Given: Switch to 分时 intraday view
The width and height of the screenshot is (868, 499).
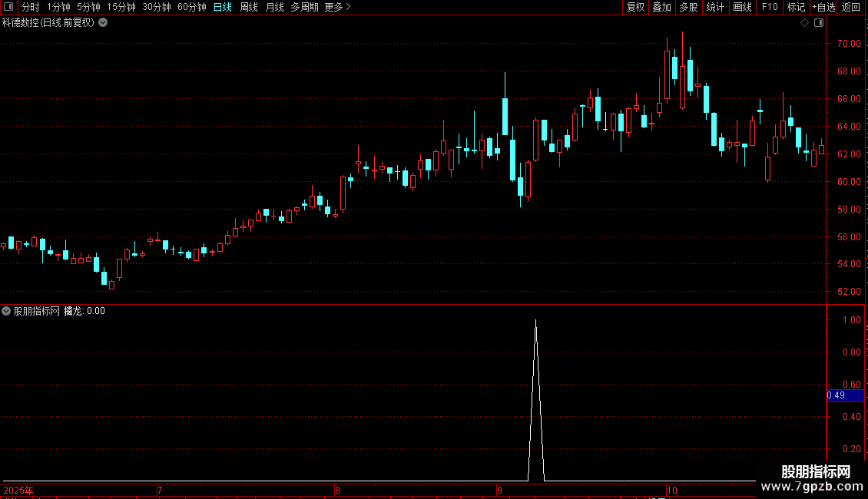Looking at the screenshot, I should coord(31,7).
